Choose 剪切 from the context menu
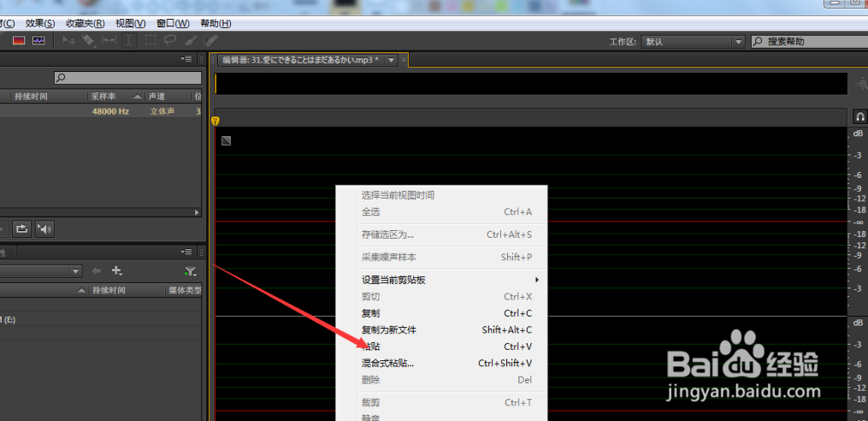This screenshot has width=868, height=421. 442,296
